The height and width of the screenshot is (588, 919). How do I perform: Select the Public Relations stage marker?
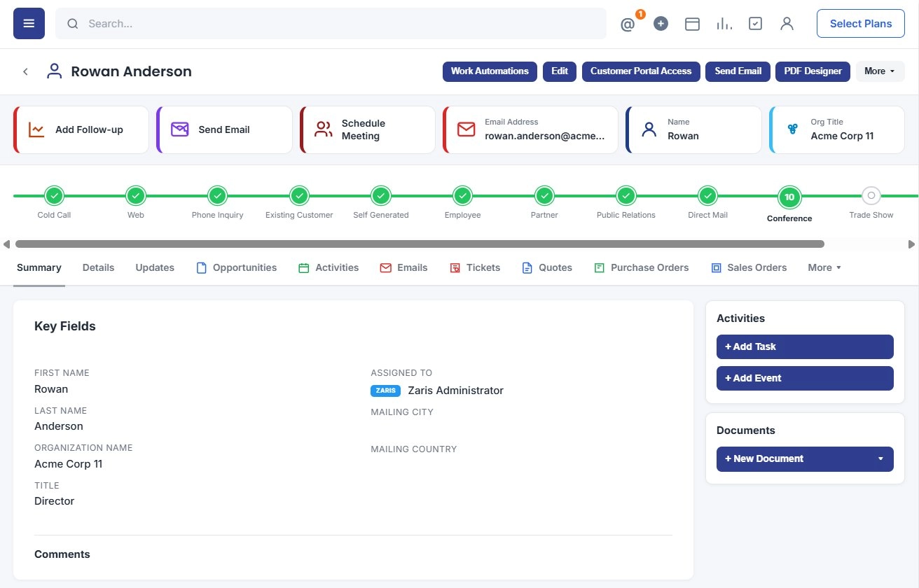(626, 196)
